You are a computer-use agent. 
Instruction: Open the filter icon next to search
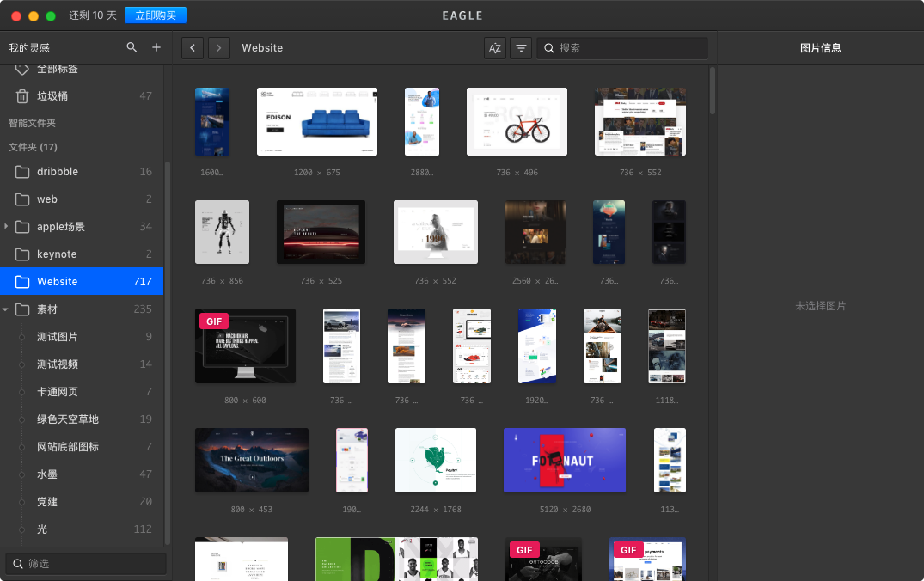(x=521, y=48)
